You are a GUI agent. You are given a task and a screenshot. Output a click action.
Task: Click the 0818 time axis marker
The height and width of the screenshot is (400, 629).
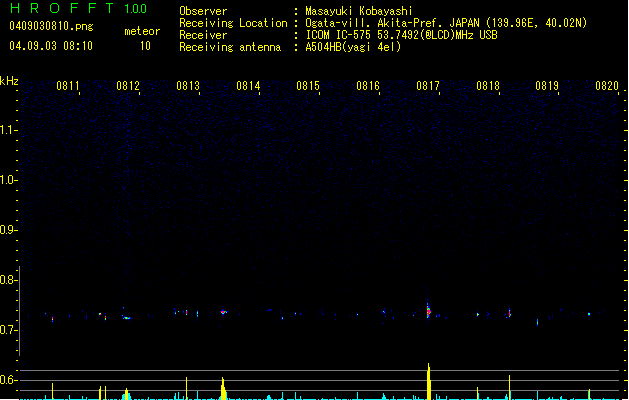[x=488, y=86]
